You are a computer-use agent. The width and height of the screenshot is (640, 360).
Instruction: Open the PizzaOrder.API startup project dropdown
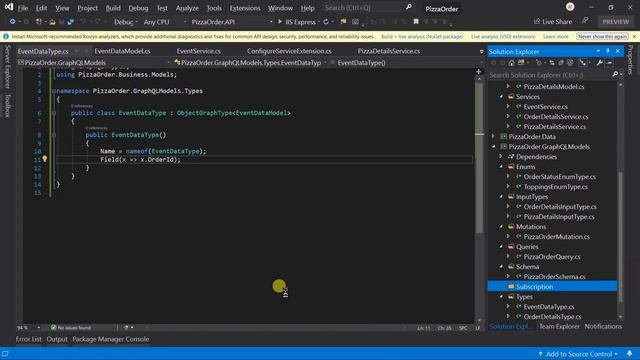[x=232, y=22]
